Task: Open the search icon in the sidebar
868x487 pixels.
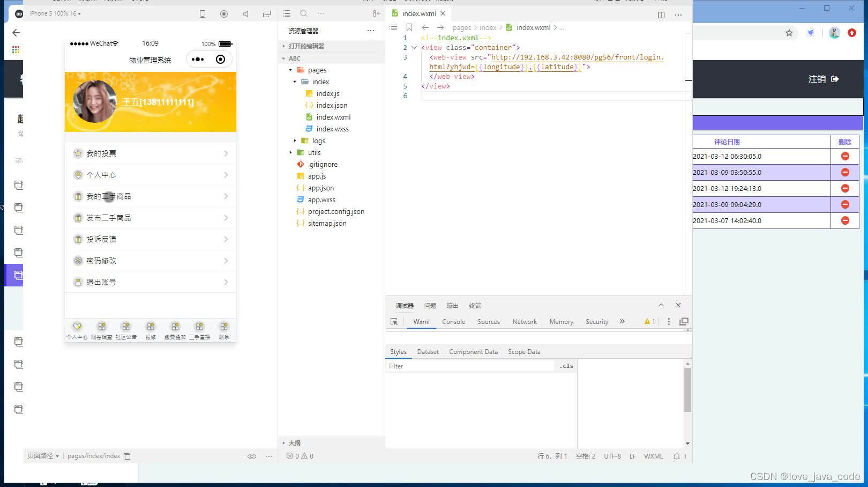Action: [x=304, y=13]
